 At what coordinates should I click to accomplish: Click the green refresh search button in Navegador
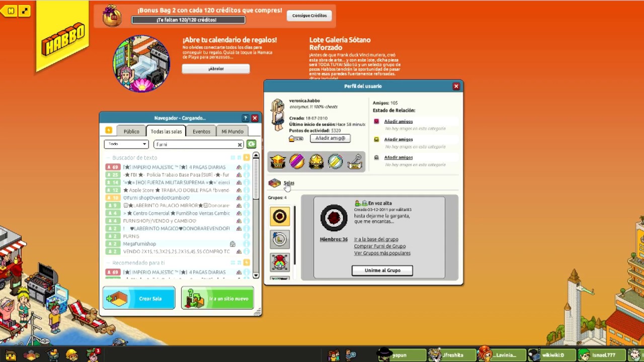pos(251,144)
